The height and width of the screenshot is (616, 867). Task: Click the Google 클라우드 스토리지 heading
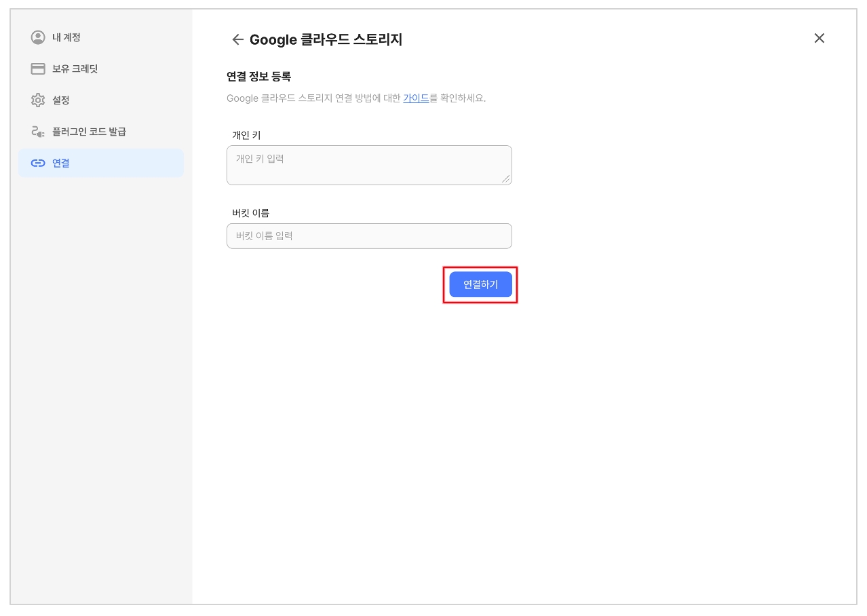pyautogui.click(x=326, y=39)
